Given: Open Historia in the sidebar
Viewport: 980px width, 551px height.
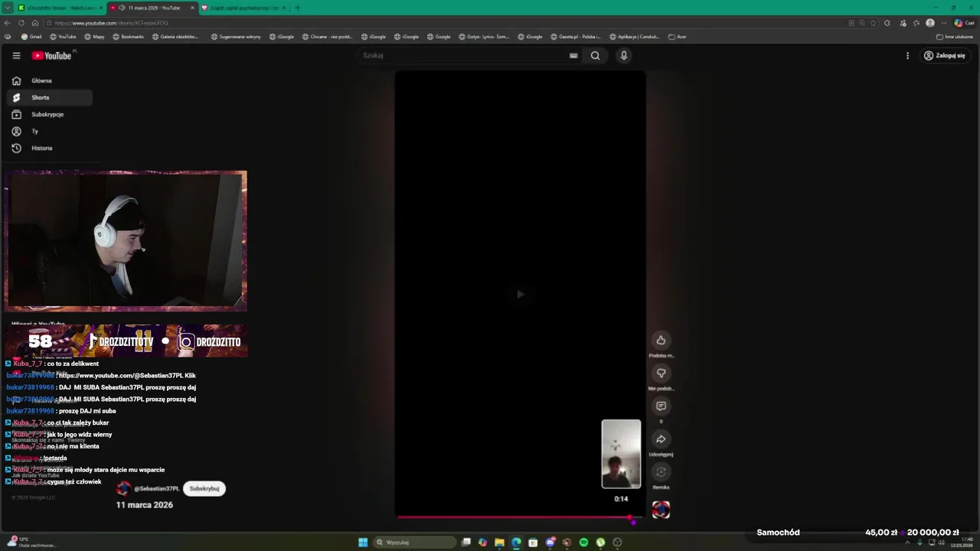Looking at the screenshot, I should (49, 148).
